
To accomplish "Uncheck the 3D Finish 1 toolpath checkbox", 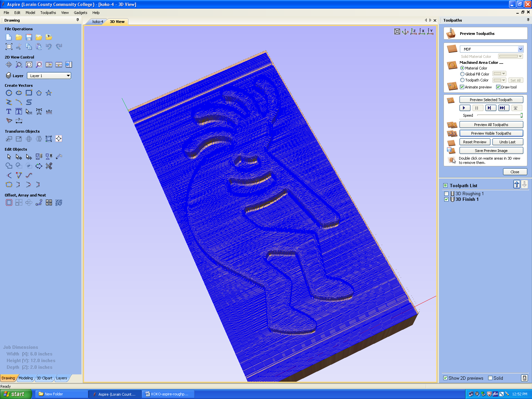I will [x=447, y=199].
